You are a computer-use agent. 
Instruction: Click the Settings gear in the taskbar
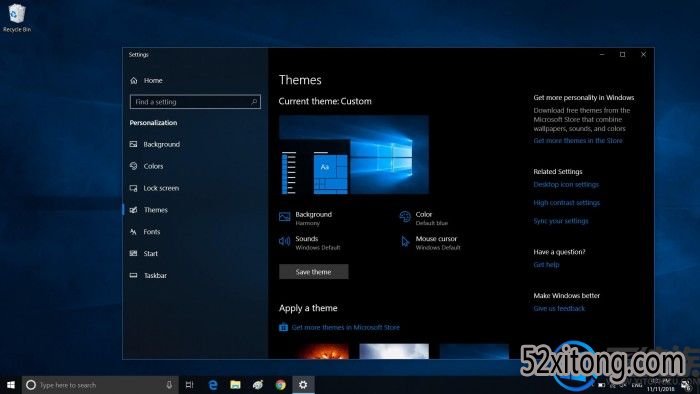(303, 385)
